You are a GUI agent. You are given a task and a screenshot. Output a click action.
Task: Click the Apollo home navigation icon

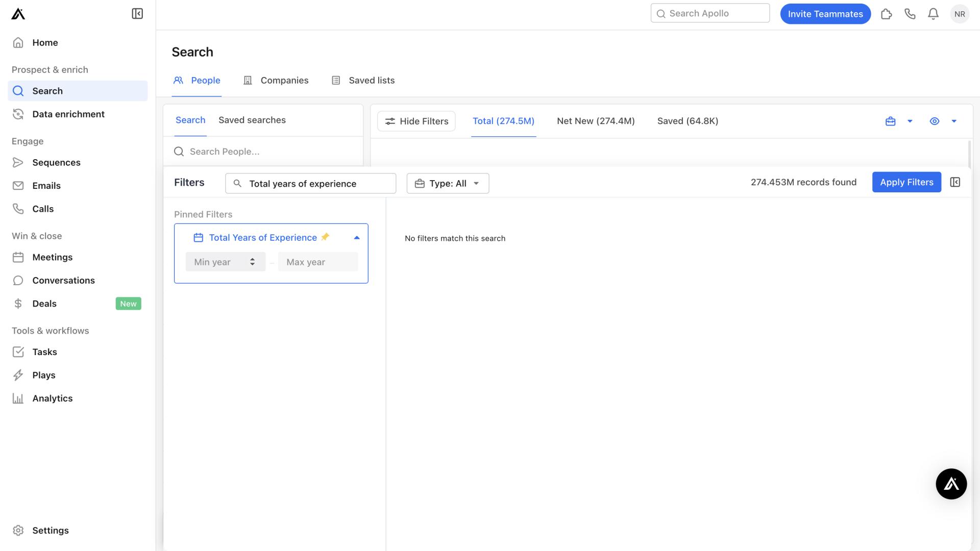[x=18, y=13]
